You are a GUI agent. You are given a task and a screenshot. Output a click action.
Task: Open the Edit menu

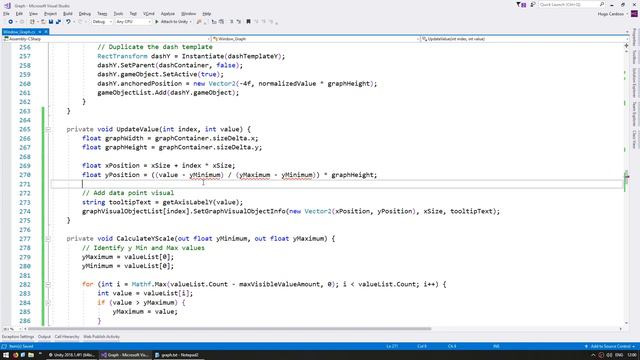point(19,14)
